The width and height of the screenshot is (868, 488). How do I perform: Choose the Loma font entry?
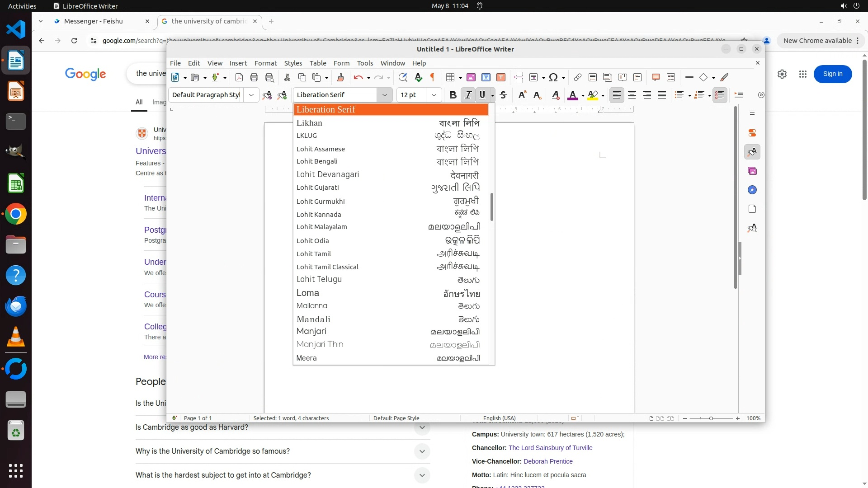click(x=308, y=293)
